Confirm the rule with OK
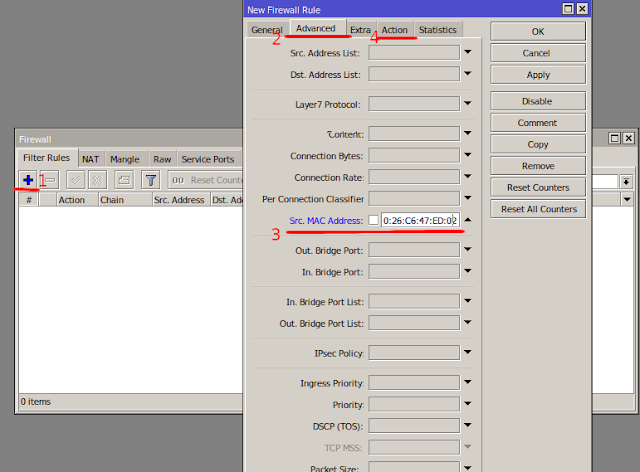Image resolution: width=640 pixels, height=472 pixels. (538, 31)
